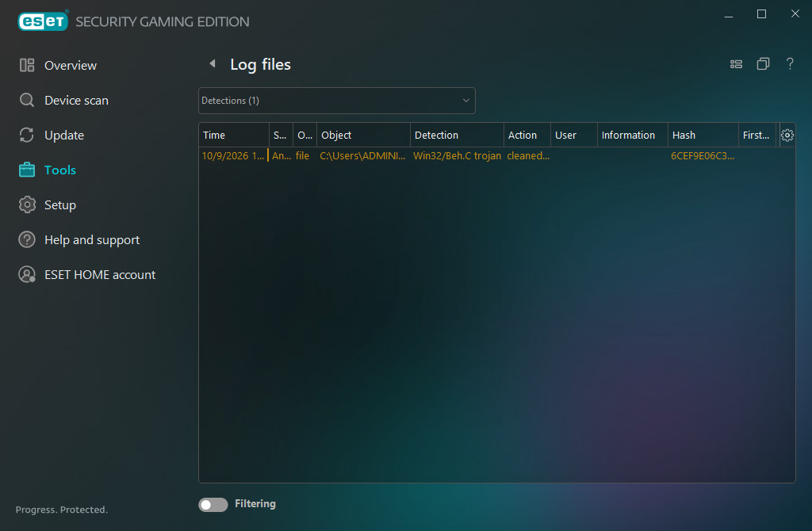Click the Setup gear icon in sidebar
Image resolution: width=812 pixels, height=531 pixels.
point(27,204)
